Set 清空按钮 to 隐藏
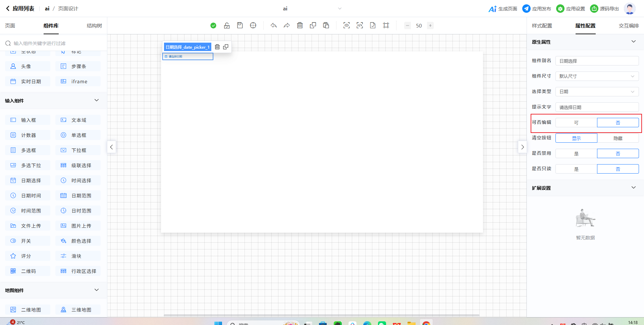Screen dimensions: 644x325 618,138
